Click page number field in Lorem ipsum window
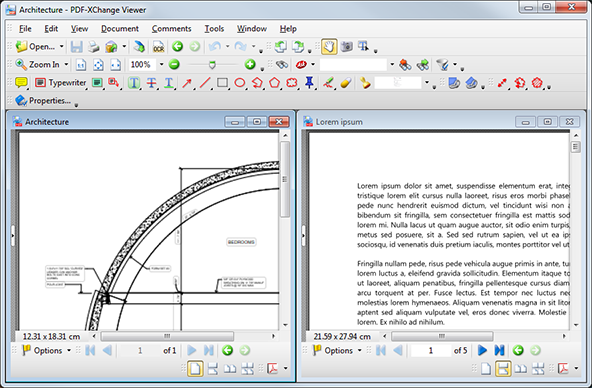 point(431,351)
